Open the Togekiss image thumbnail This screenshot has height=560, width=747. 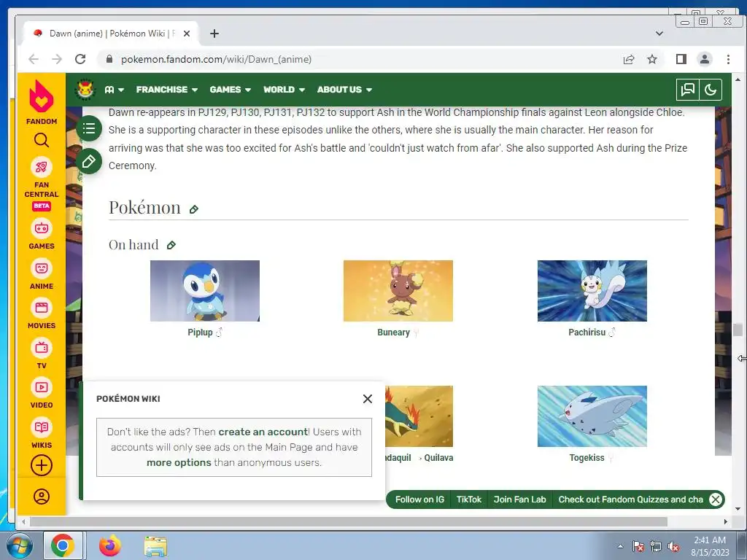tap(592, 416)
